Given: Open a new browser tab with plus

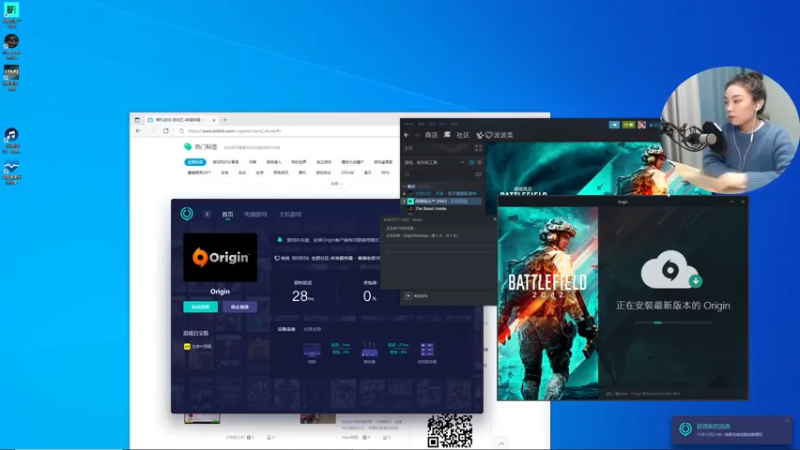Looking at the screenshot, I should click(224, 120).
